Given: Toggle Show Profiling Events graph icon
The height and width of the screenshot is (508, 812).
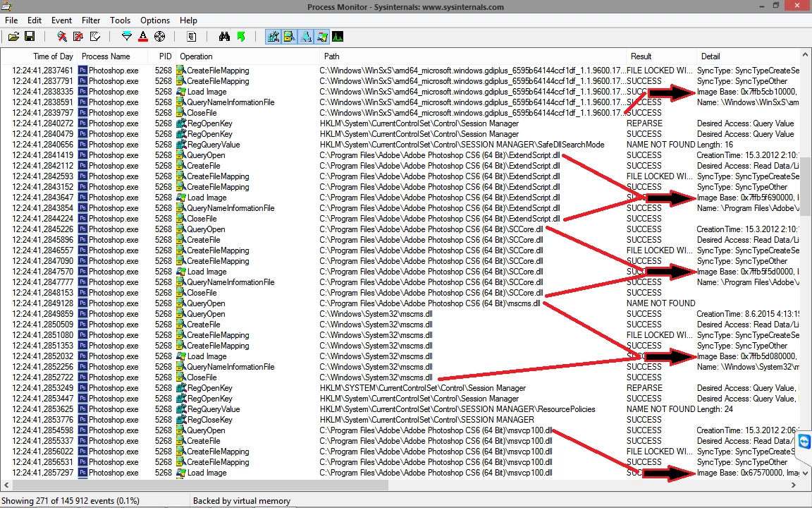Looking at the screenshot, I should pos(338,36).
